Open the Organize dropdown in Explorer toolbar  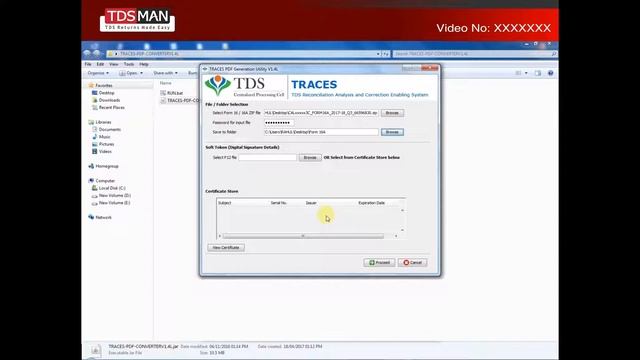click(98, 73)
